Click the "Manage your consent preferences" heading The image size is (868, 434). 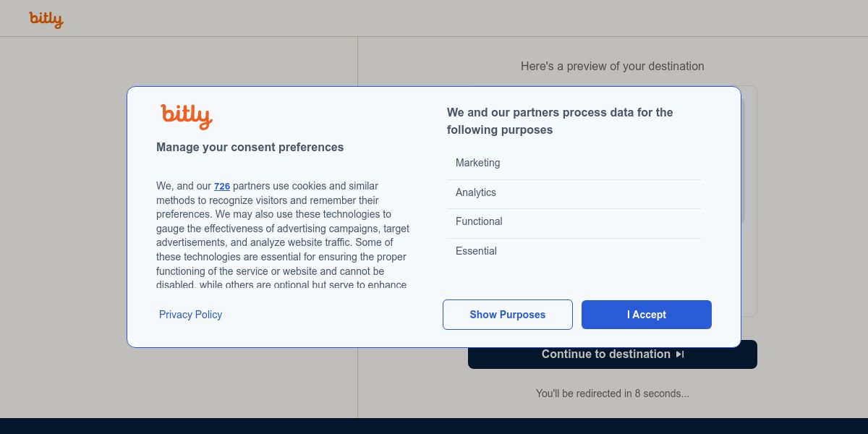pyautogui.click(x=250, y=148)
